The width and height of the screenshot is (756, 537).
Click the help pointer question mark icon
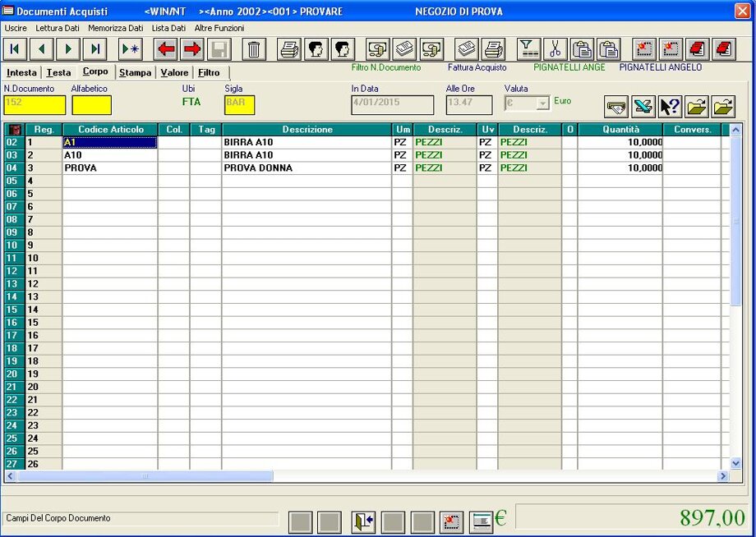tap(670, 107)
